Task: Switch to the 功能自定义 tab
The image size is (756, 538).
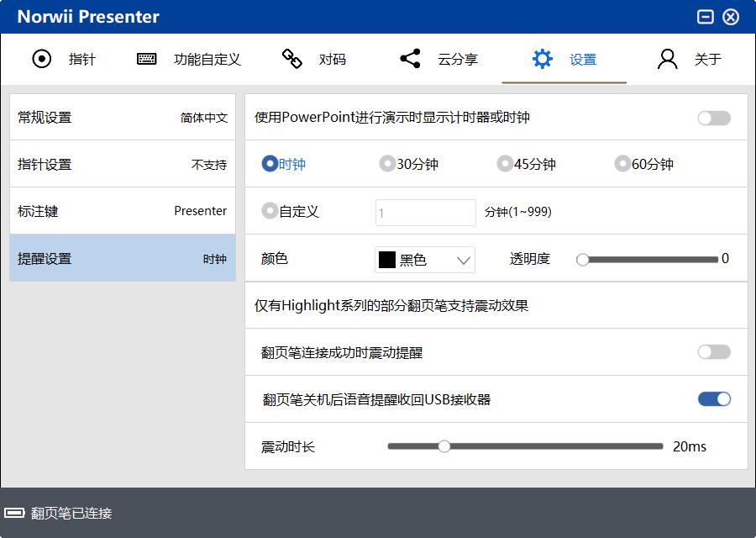Action: pyautogui.click(x=207, y=60)
